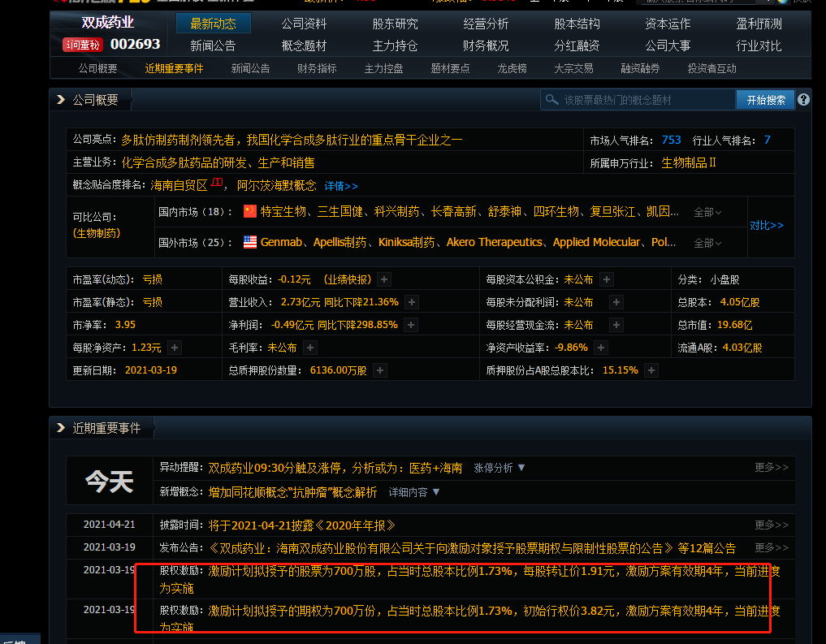Switch to the 分红融资 tab

[577, 45]
